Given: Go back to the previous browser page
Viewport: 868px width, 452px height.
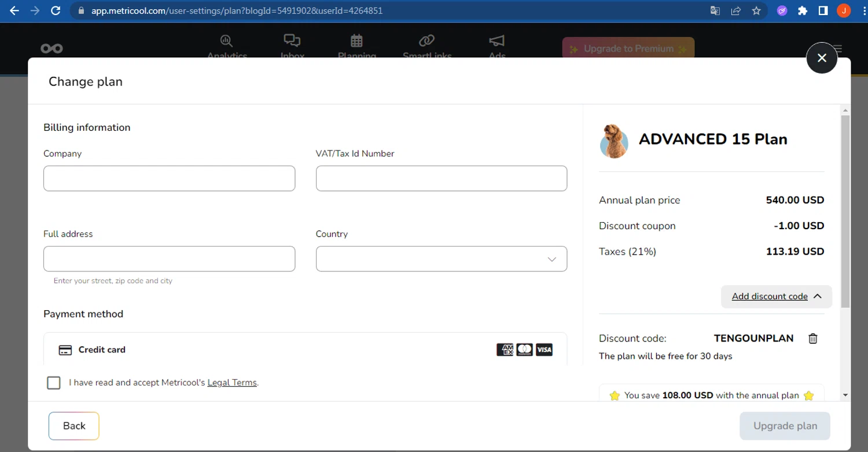Looking at the screenshot, I should click(14, 10).
